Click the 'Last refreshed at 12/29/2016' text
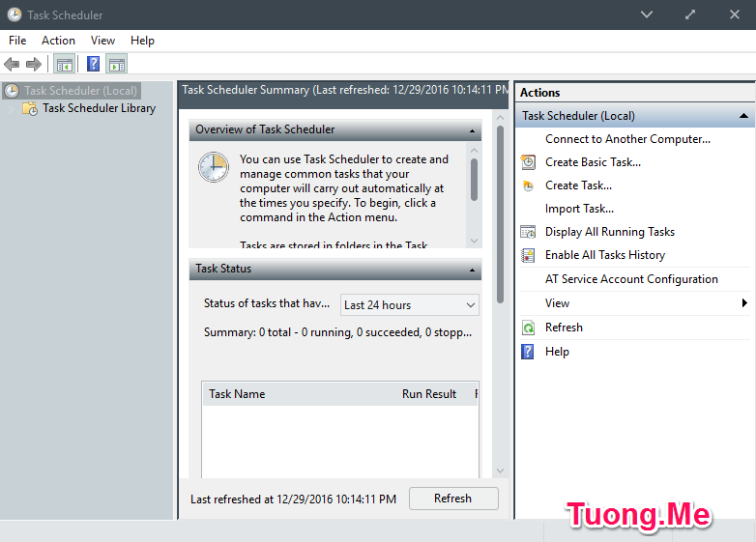756x542 pixels. pyautogui.click(x=293, y=499)
